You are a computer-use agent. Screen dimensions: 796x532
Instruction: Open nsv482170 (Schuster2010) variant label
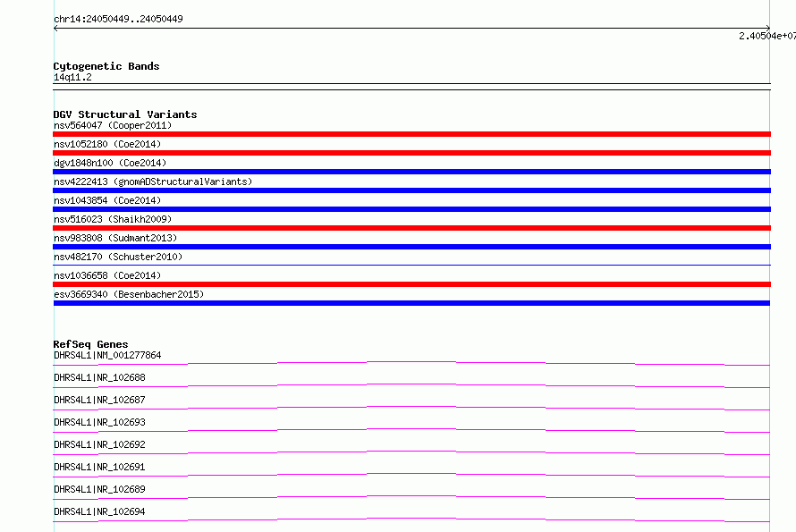pyautogui.click(x=118, y=257)
